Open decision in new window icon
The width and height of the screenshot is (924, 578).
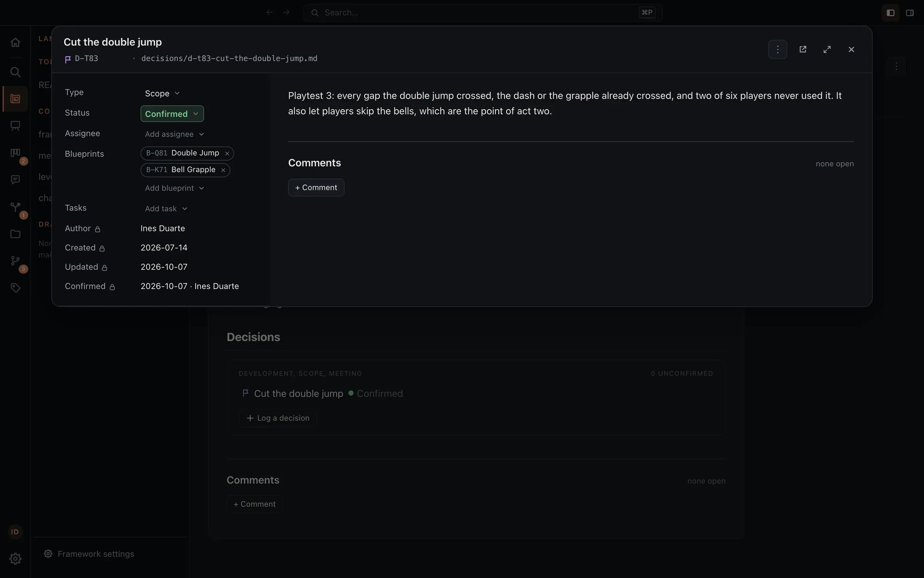point(803,49)
